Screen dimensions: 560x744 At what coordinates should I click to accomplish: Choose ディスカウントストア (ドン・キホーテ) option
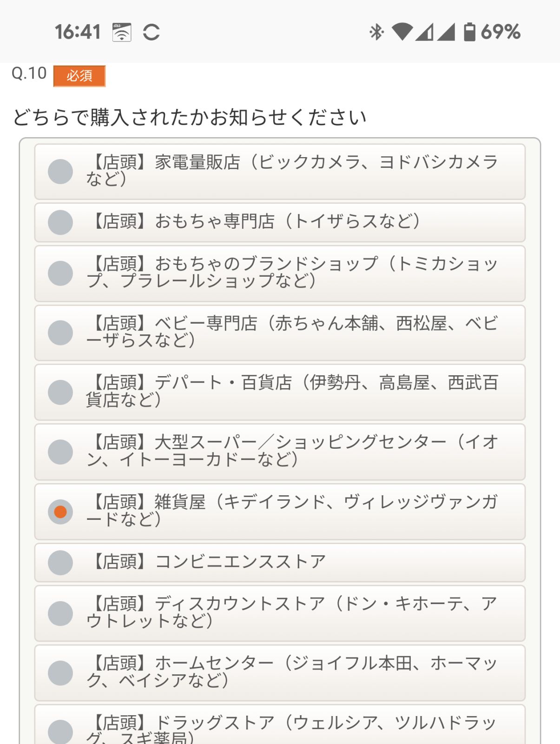[x=280, y=613]
